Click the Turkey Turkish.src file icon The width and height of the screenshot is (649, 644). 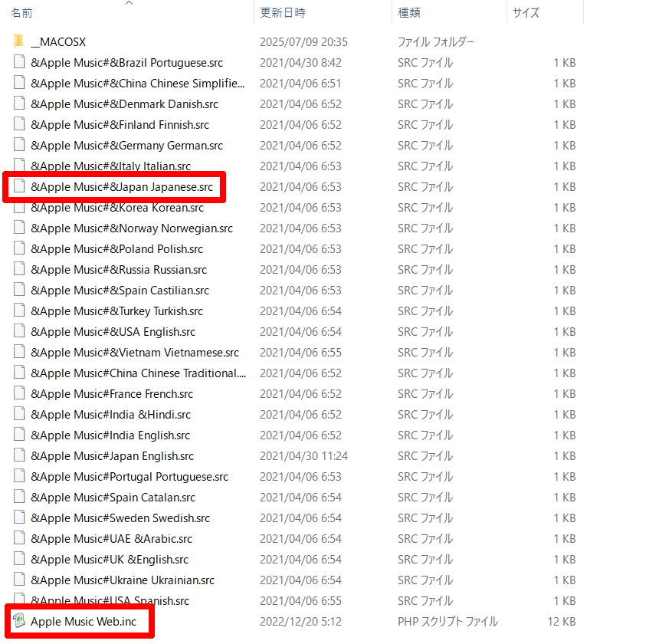click(19, 310)
